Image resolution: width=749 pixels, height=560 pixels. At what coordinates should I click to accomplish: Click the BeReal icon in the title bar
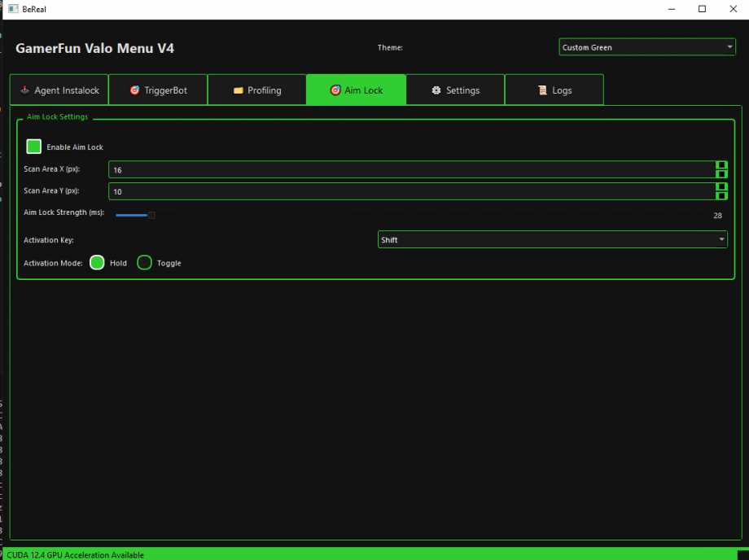point(11,9)
